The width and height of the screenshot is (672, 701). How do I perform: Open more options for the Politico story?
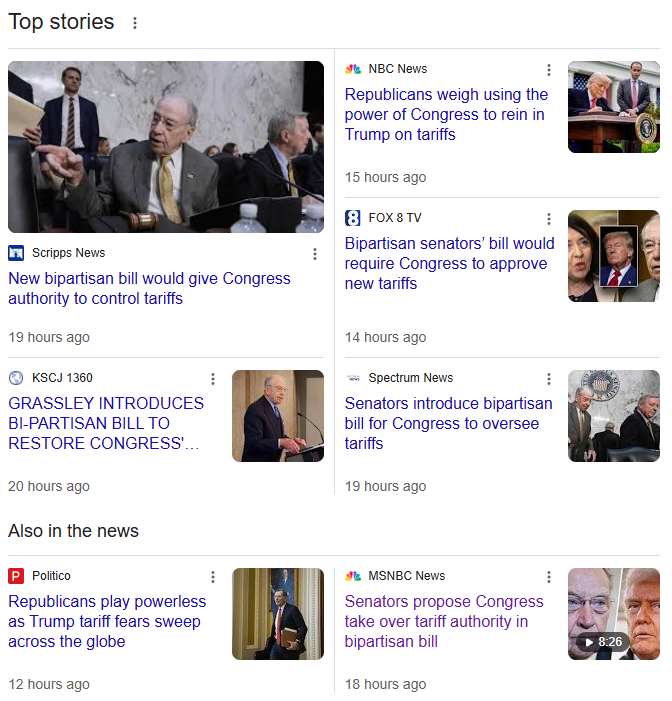coord(213,577)
